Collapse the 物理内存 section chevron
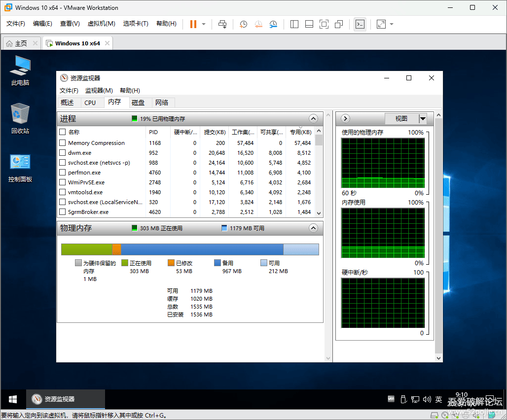 tap(313, 228)
